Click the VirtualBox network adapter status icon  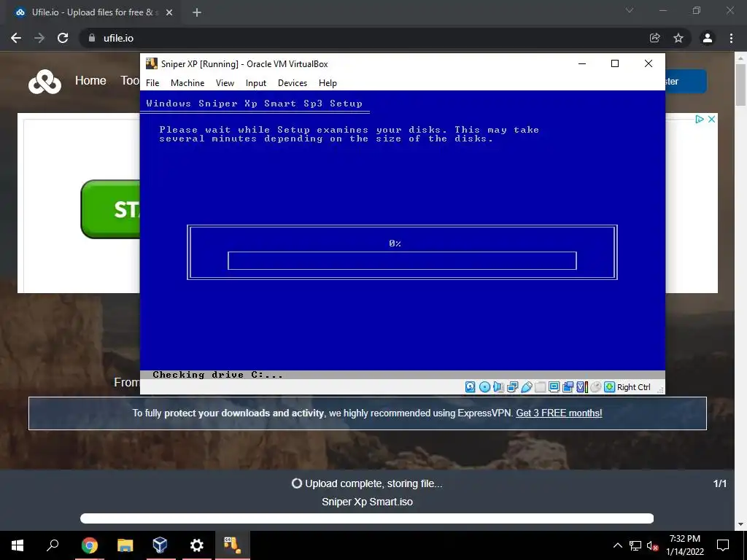coord(513,387)
